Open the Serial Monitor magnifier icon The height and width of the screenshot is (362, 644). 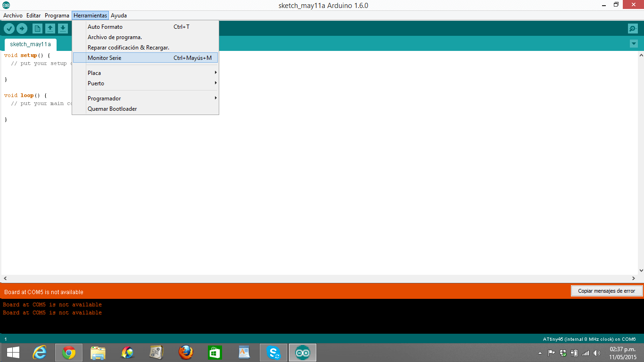point(633,29)
